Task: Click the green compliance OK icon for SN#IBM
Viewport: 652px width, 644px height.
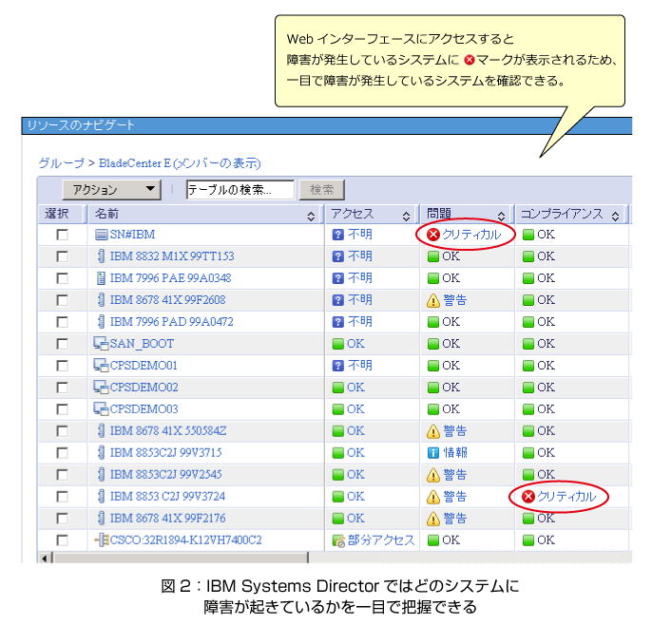Action: pyautogui.click(x=528, y=235)
